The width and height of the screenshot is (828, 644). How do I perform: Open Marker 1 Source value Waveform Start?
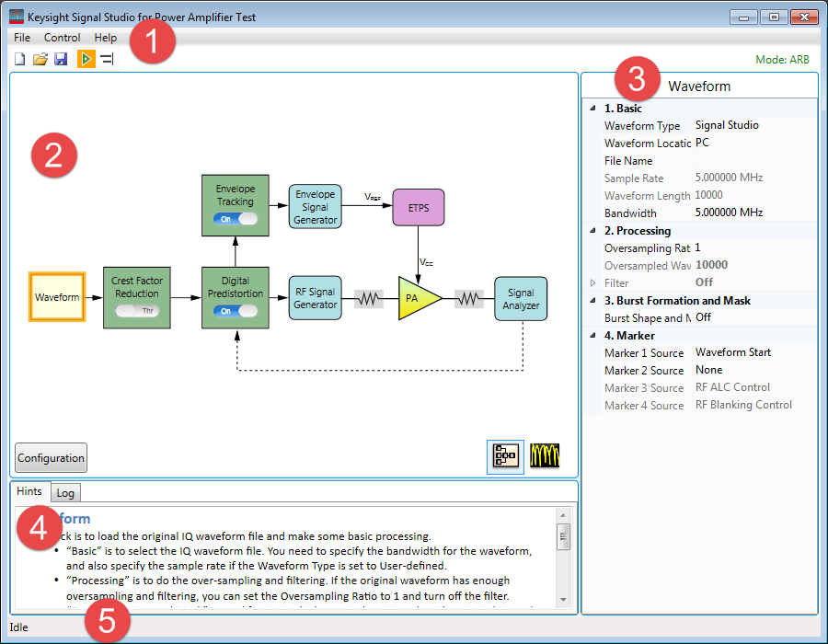(x=754, y=352)
